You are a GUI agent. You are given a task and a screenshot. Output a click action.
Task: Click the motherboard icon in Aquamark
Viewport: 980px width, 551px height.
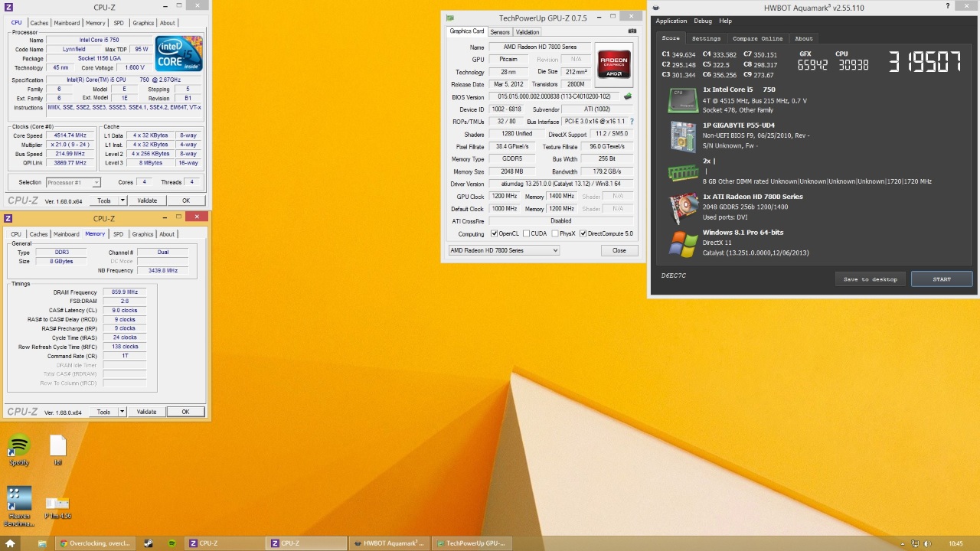click(682, 135)
